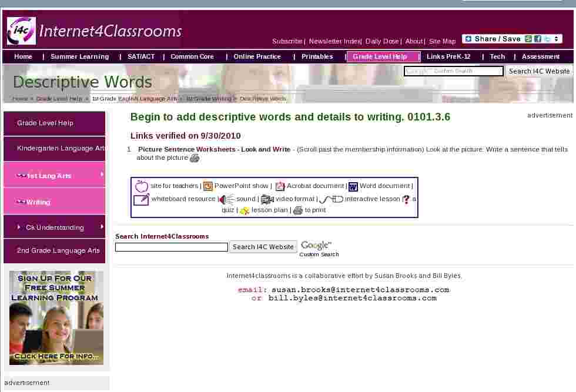Open the Home menu item
The width and height of the screenshot is (576, 392).
point(23,56)
